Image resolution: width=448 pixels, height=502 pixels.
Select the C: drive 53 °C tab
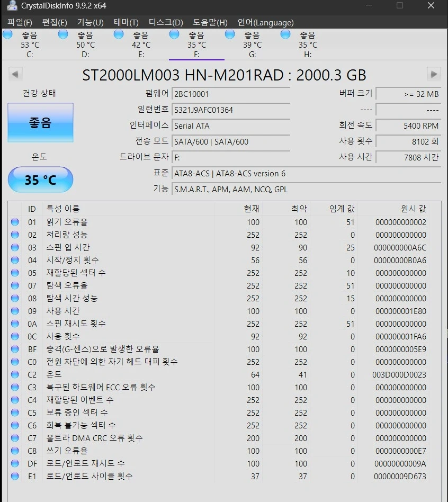coord(30,44)
